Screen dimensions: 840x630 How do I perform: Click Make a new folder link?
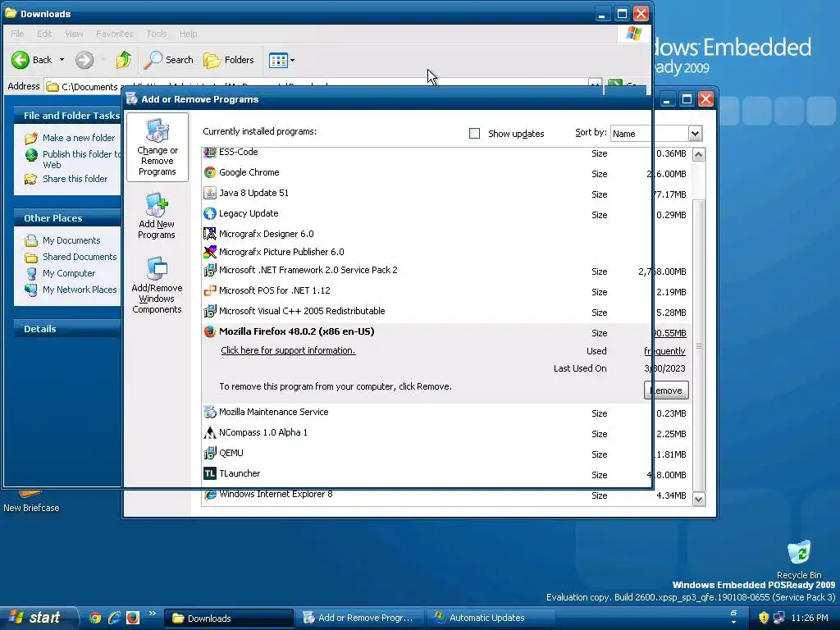pos(79,138)
